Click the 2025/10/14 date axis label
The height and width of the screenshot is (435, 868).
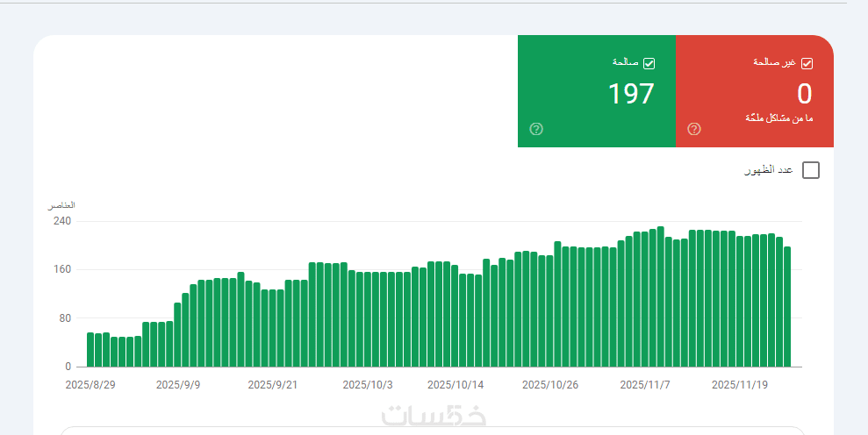456,385
